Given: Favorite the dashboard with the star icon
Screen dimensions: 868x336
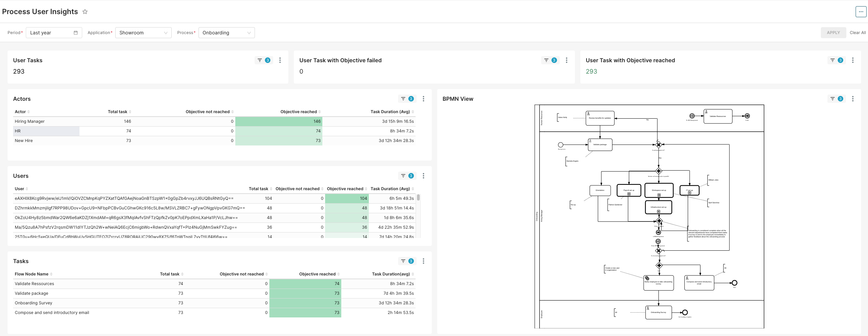Looking at the screenshot, I should pos(85,12).
